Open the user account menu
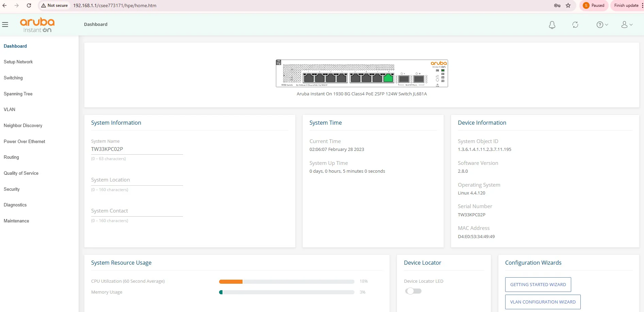 tap(627, 25)
